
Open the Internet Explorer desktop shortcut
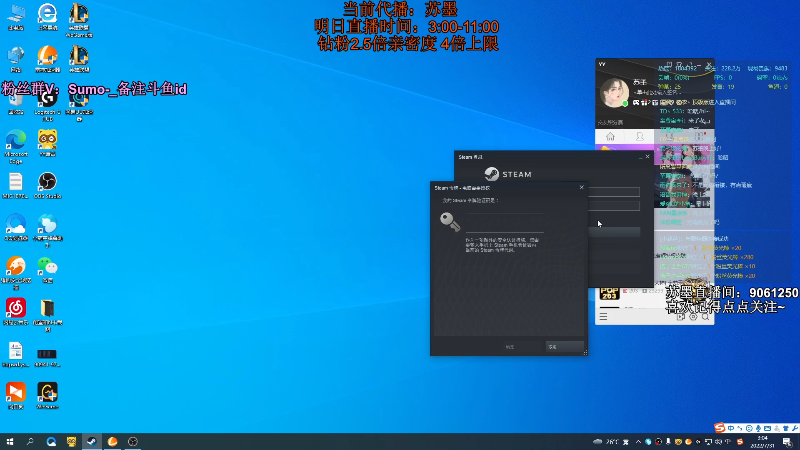pos(47,17)
